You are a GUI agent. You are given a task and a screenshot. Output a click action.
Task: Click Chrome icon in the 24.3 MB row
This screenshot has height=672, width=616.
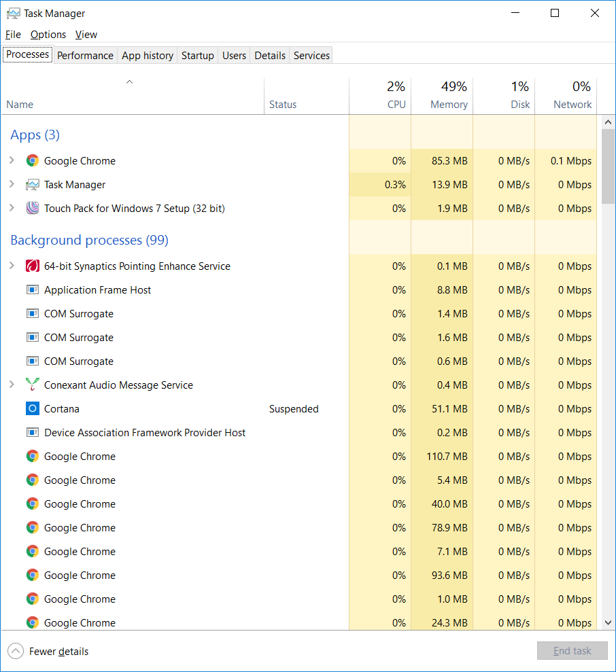[x=32, y=622]
